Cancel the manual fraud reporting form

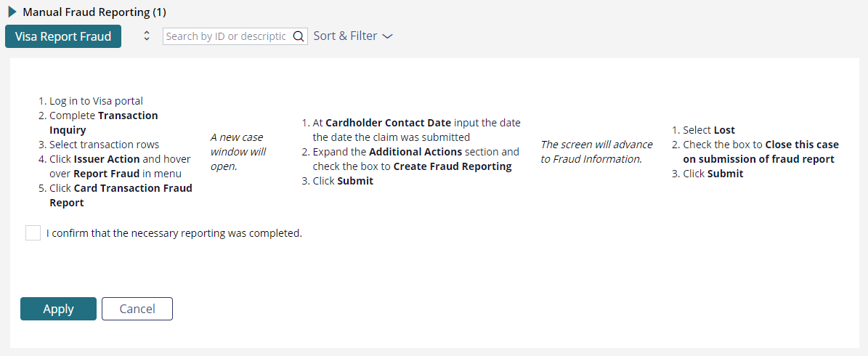point(137,309)
